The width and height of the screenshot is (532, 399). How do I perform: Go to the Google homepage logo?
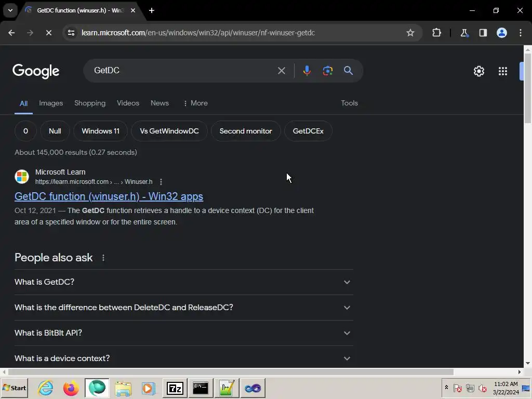click(x=36, y=71)
